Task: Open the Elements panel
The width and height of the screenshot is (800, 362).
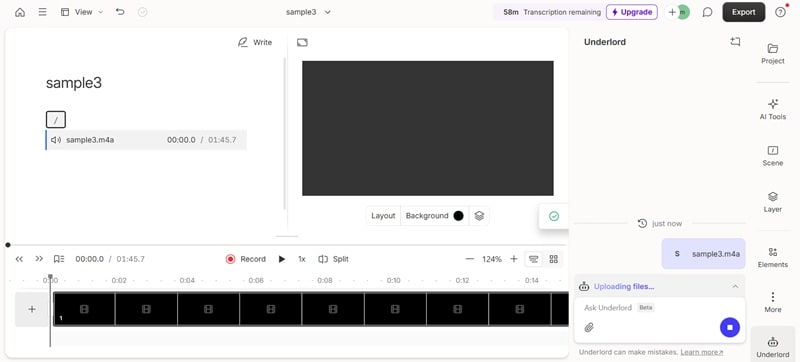Action: click(x=772, y=257)
